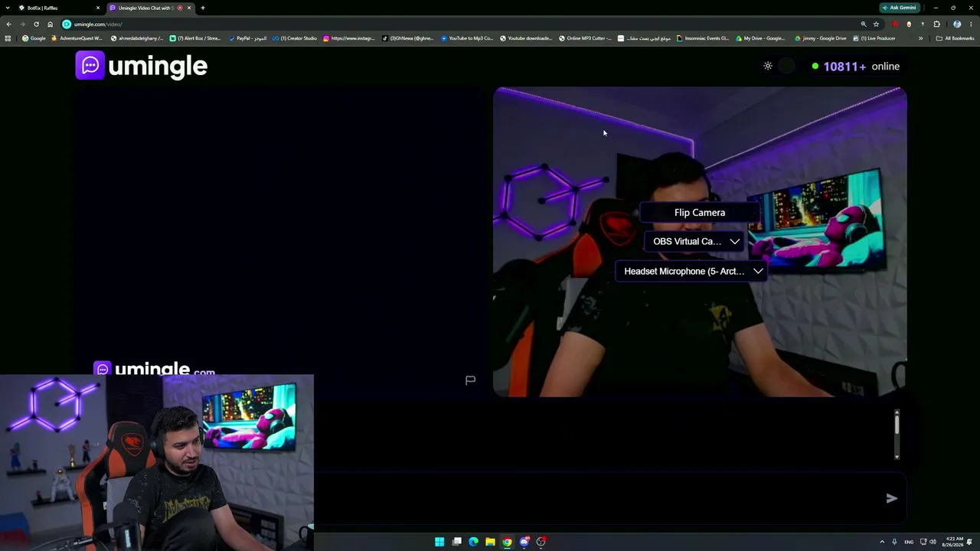Open the AdventureQuest W... bookmark

(x=77, y=38)
